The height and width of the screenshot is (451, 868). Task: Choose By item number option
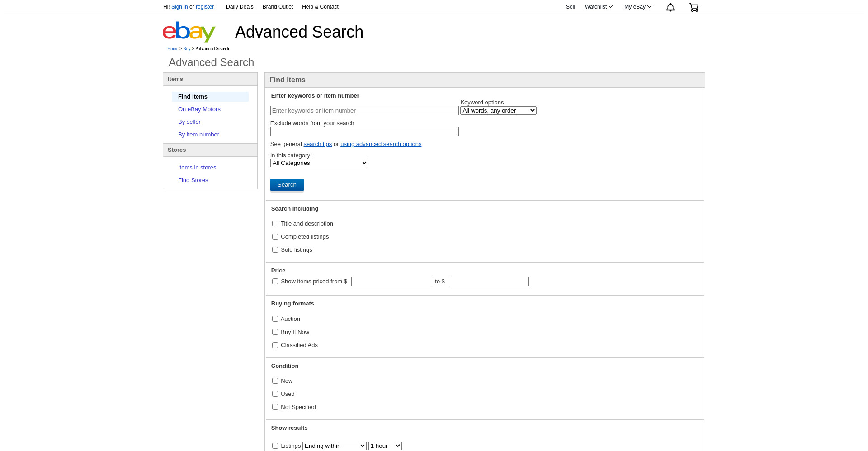click(198, 135)
